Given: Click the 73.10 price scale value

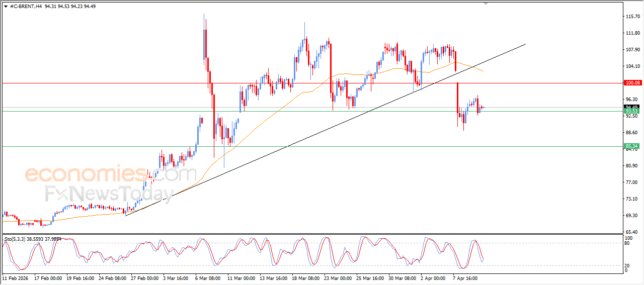Looking at the screenshot, I should click(x=631, y=199).
